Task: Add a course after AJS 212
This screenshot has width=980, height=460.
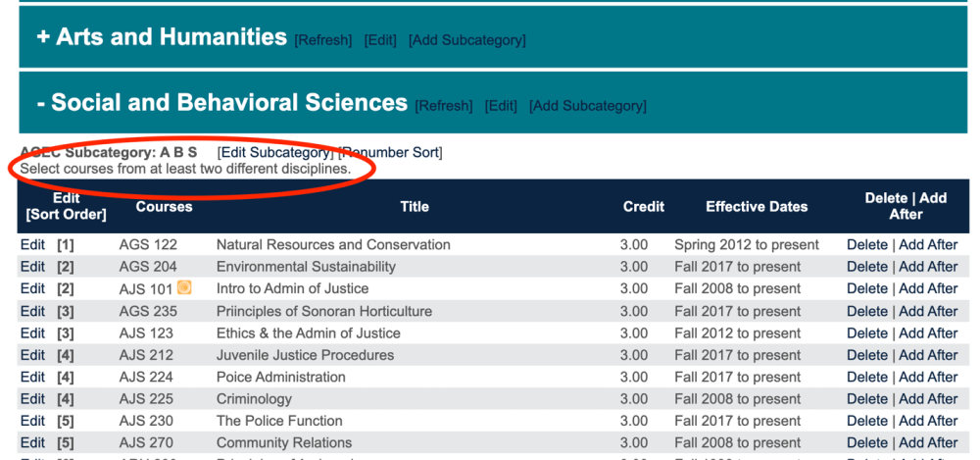Action: [928, 355]
